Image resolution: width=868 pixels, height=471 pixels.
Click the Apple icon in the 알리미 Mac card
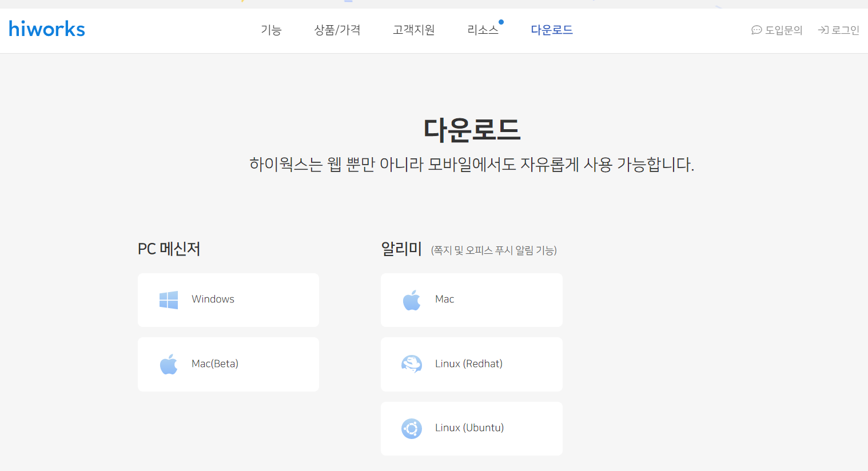[x=412, y=300]
